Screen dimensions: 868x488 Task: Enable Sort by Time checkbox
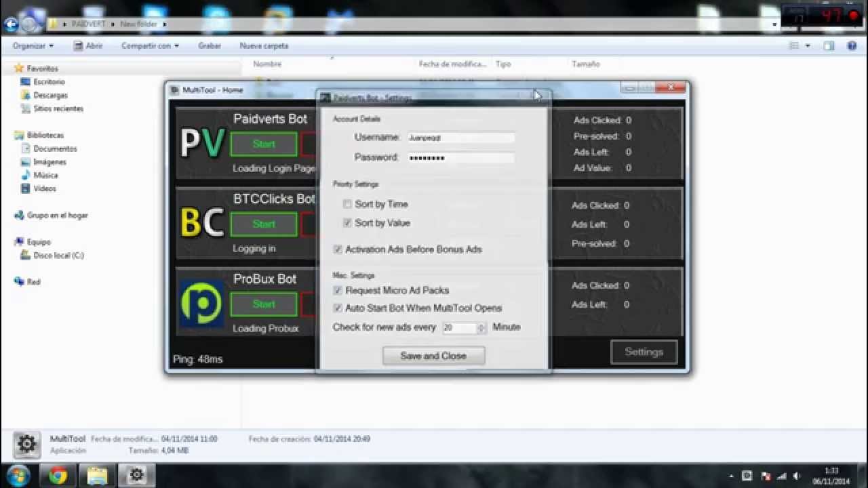347,204
